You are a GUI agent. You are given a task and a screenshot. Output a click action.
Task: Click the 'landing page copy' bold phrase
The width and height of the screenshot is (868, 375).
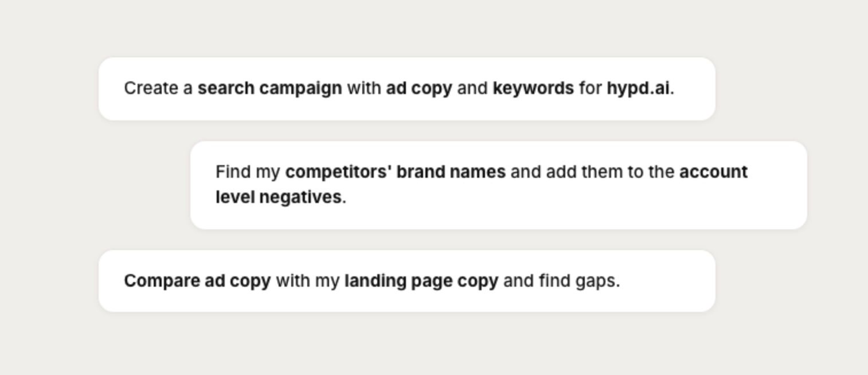(421, 281)
